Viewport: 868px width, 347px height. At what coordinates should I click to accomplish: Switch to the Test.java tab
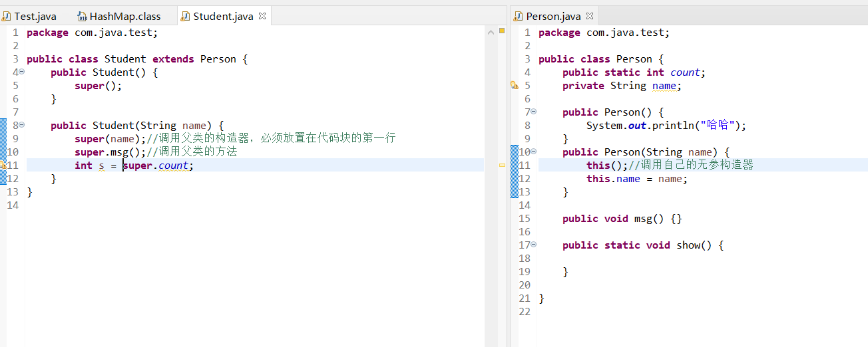[35, 16]
